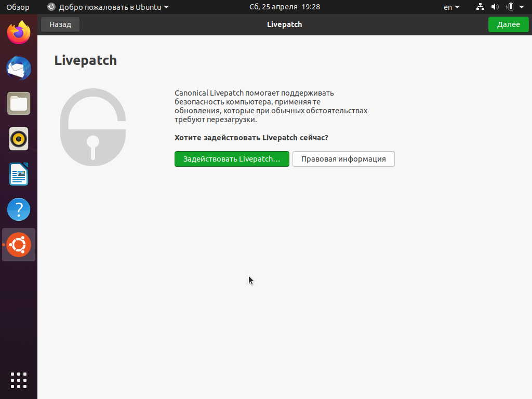Launch Rhythmbox music player

(x=19, y=139)
